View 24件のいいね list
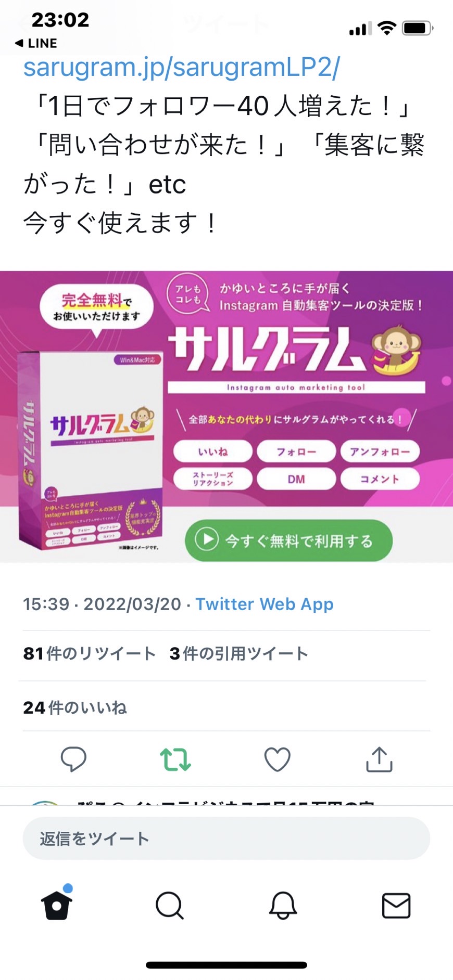 coord(75,707)
